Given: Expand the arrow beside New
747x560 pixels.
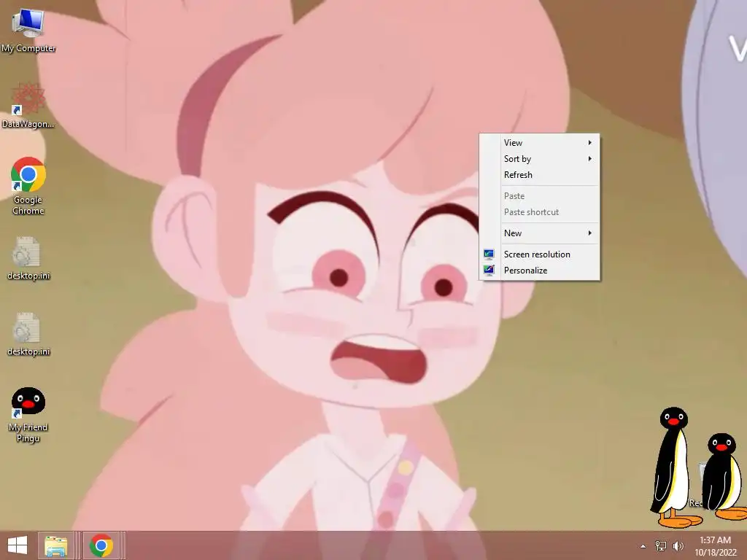Looking at the screenshot, I should (x=589, y=233).
